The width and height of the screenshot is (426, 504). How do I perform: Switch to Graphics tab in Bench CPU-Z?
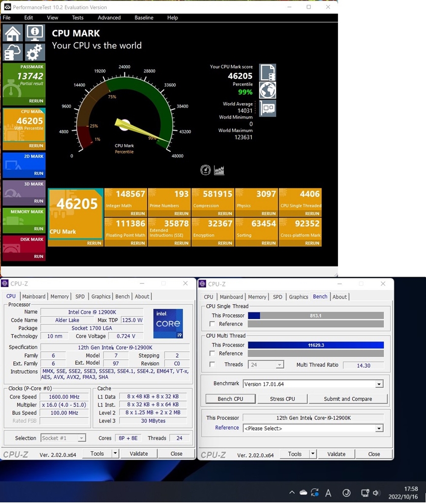pyautogui.click(x=299, y=297)
